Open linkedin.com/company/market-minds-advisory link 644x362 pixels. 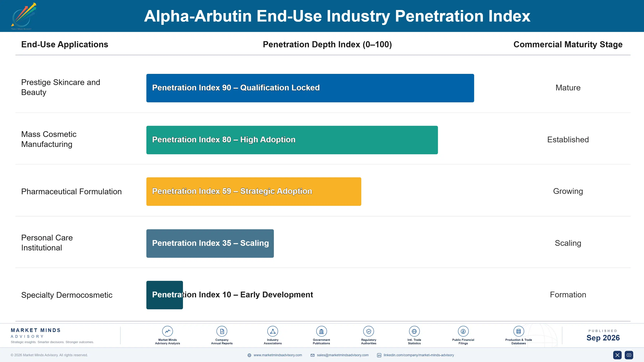[x=419, y=355]
